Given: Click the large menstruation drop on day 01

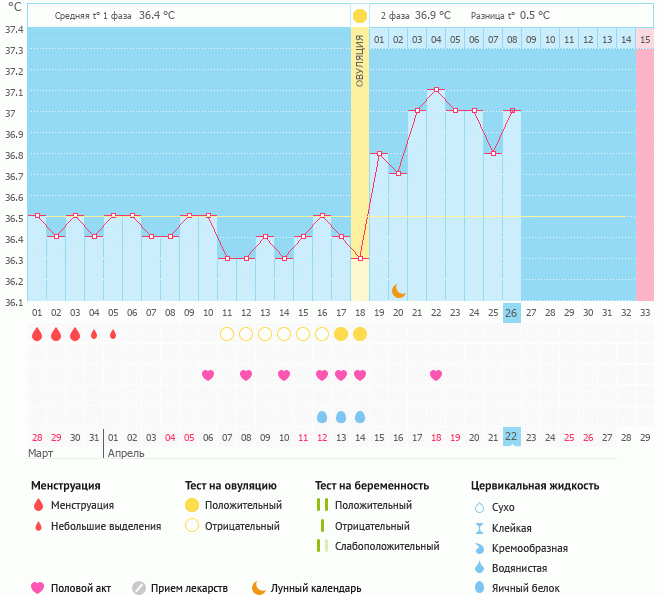Looking at the screenshot, I should coord(37,334).
